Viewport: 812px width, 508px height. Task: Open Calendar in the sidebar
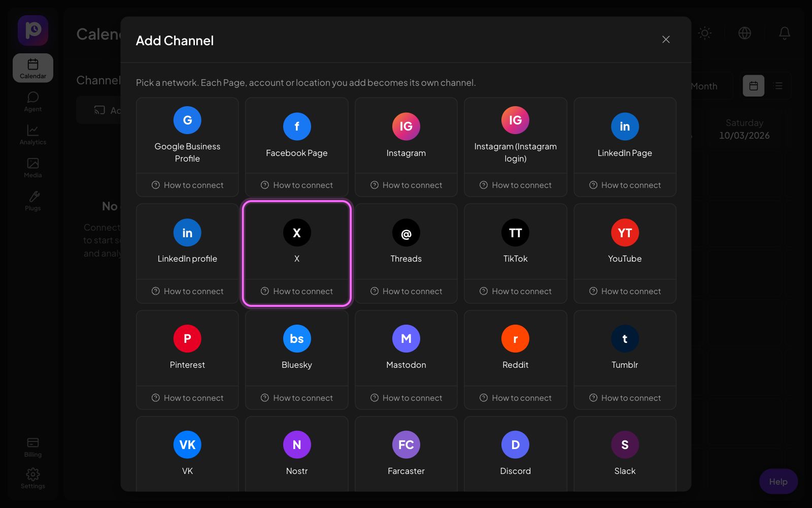pos(33,68)
